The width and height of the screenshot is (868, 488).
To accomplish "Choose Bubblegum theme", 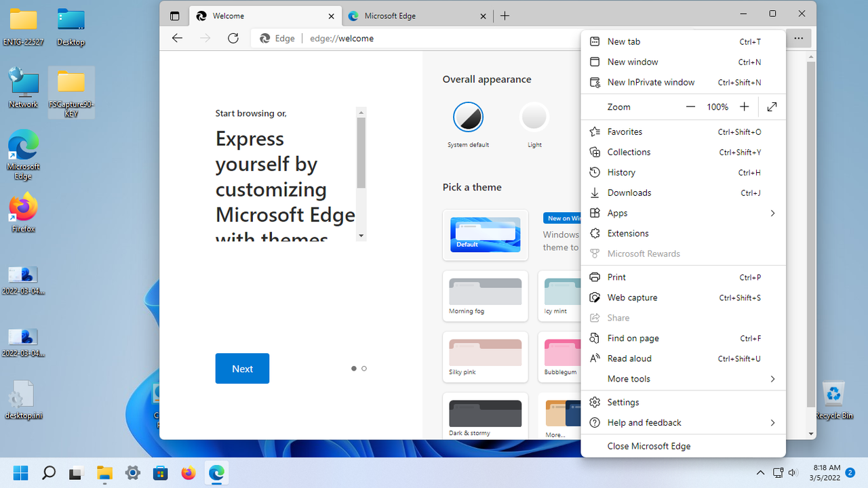I will [560, 357].
